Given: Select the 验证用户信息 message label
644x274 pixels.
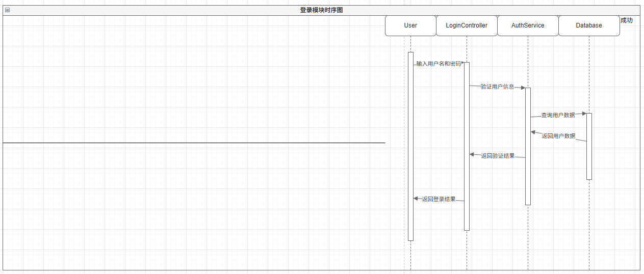Looking at the screenshot, I should 497,87.
